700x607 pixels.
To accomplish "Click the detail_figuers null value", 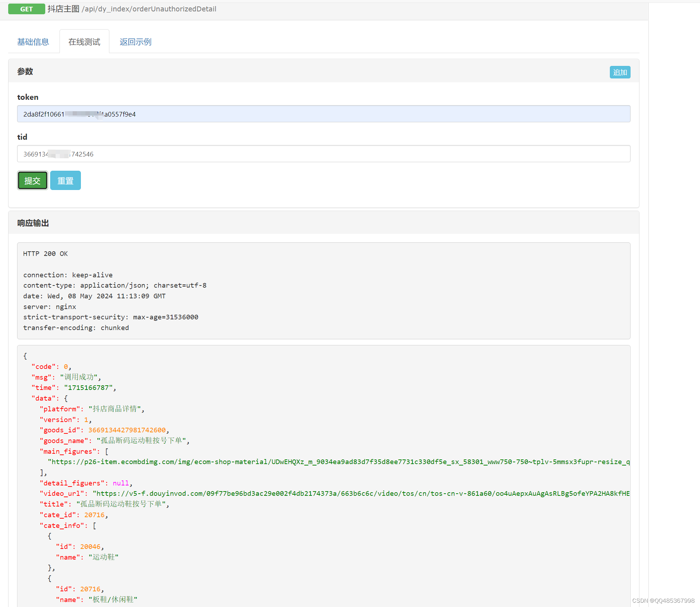I will (x=120, y=483).
